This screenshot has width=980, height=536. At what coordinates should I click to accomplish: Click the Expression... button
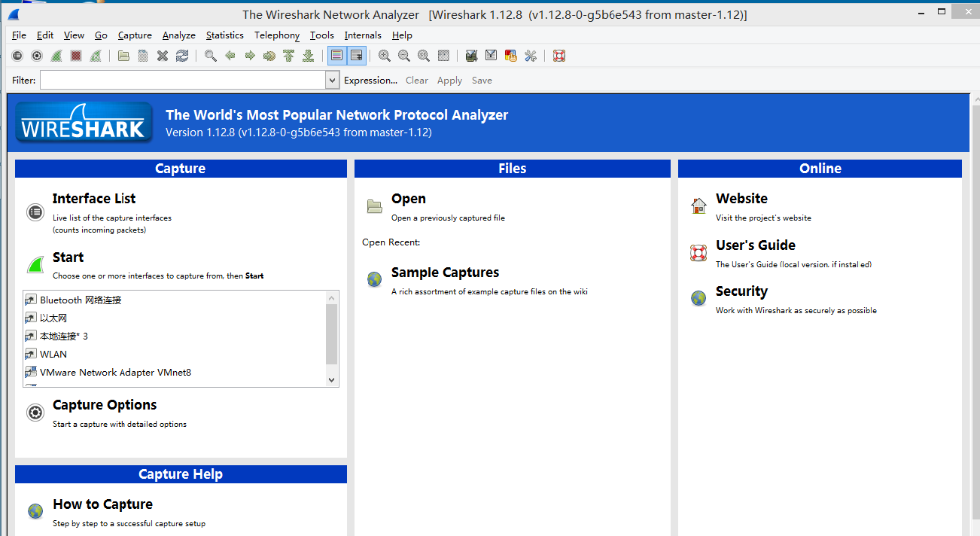[x=370, y=81]
